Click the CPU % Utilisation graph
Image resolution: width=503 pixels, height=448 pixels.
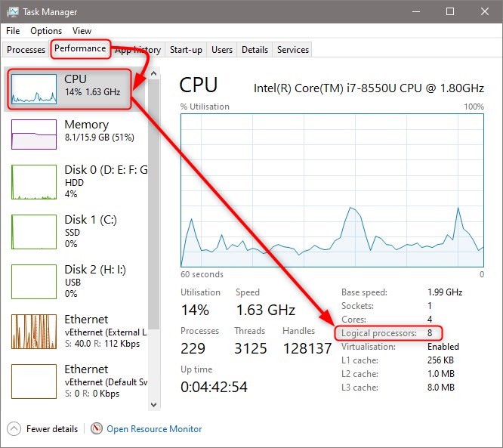pos(332,190)
